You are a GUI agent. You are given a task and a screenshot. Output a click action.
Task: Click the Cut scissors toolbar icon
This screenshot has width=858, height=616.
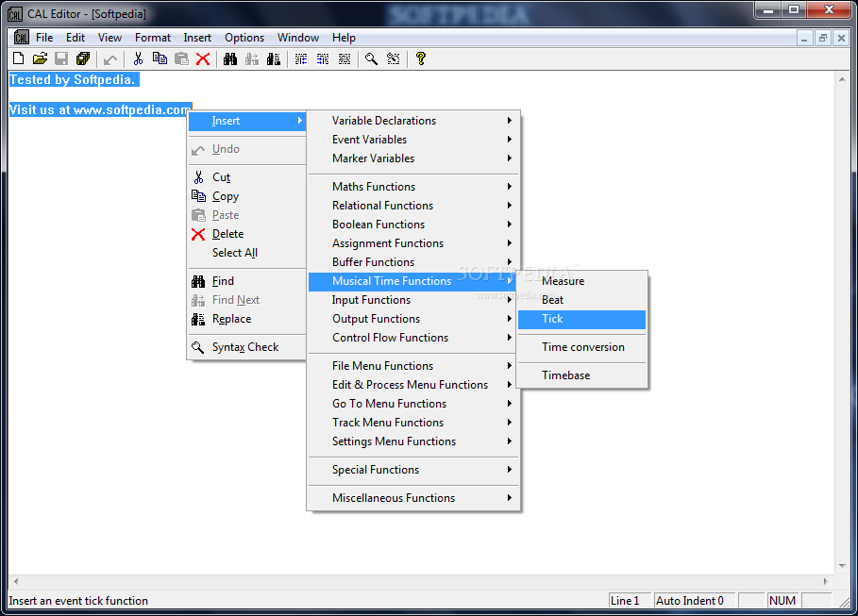click(138, 58)
